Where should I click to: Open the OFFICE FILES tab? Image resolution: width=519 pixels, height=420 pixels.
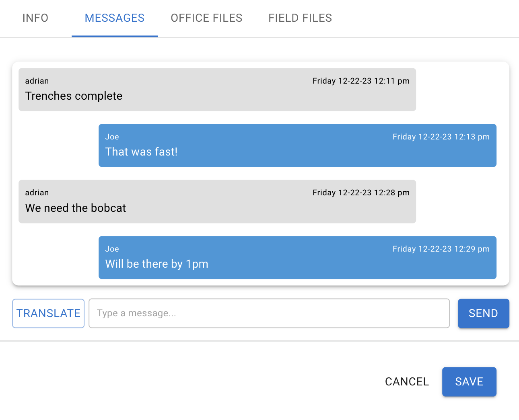[206, 18]
